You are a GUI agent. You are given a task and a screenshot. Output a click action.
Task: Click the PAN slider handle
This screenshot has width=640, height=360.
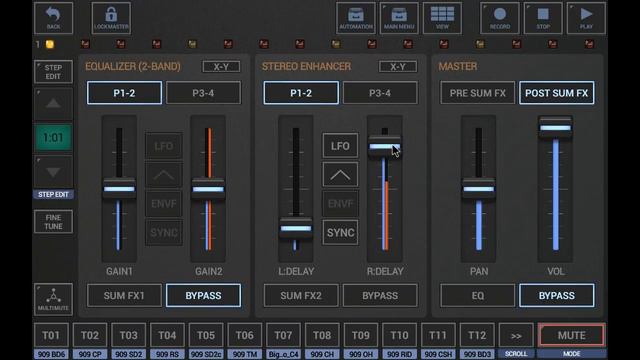479,189
